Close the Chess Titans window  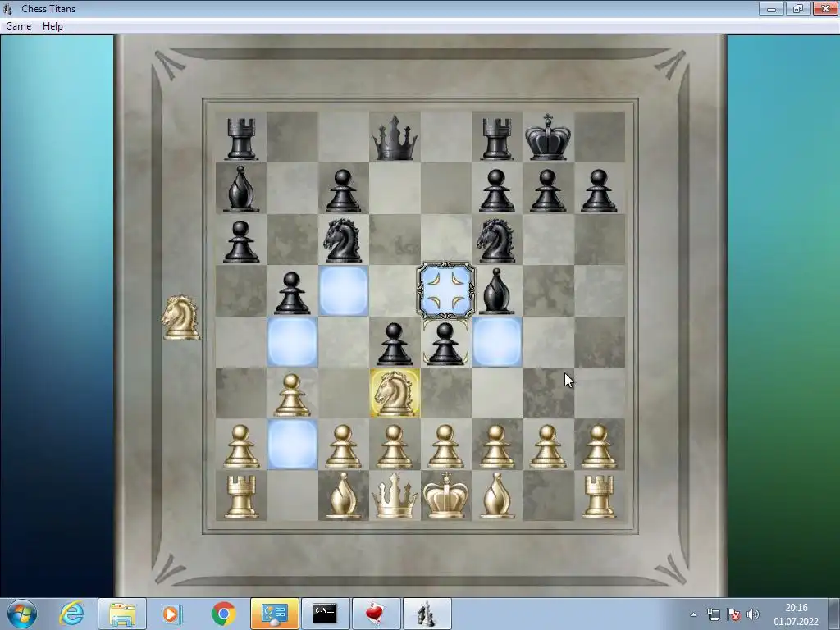tap(825, 8)
